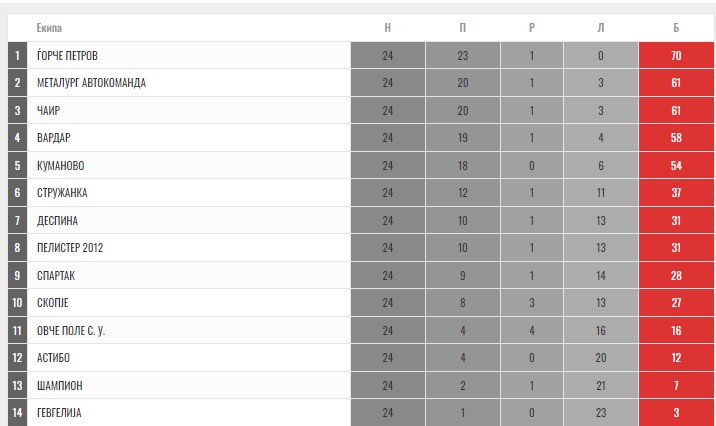The image size is (716, 426).
Task: Click on ВАРДАР in the standings
Action: (x=54, y=138)
